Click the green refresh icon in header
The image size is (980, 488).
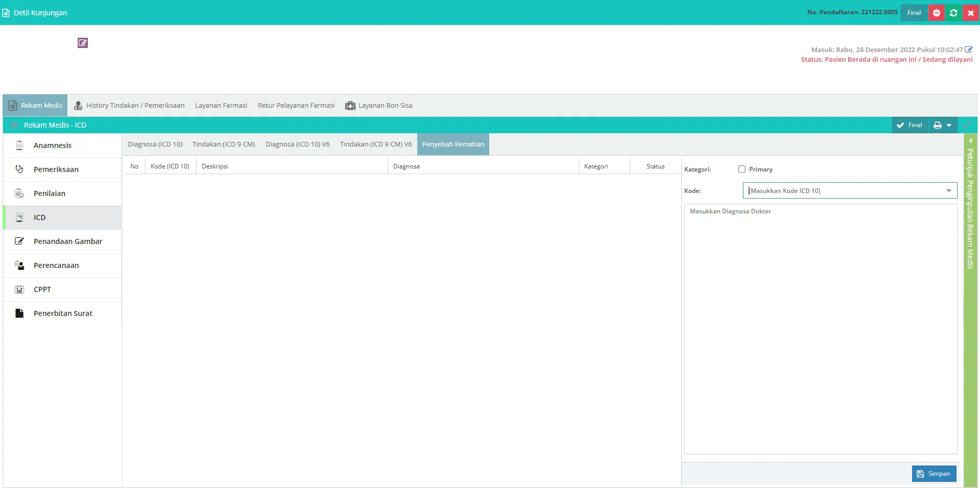[953, 13]
